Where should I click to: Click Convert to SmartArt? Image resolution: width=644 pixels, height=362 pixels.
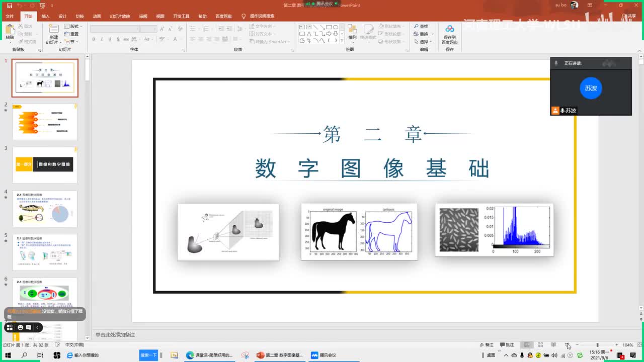pyautogui.click(x=269, y=42)
